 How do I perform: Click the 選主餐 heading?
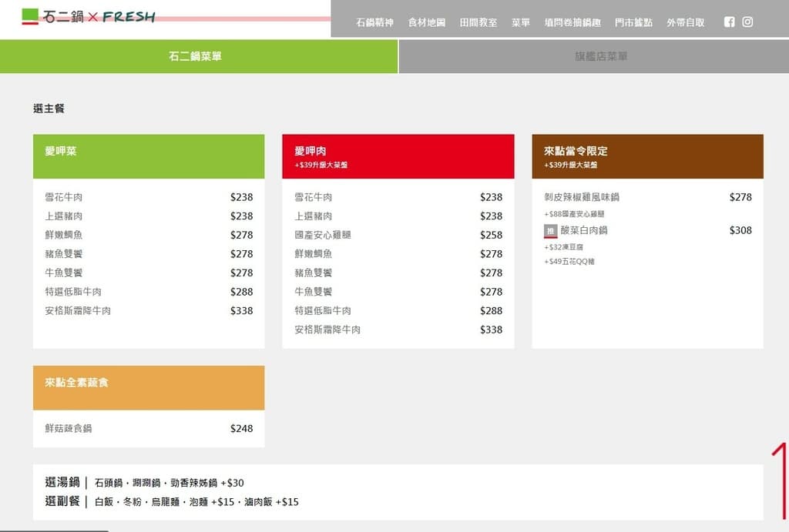[49, 109]
